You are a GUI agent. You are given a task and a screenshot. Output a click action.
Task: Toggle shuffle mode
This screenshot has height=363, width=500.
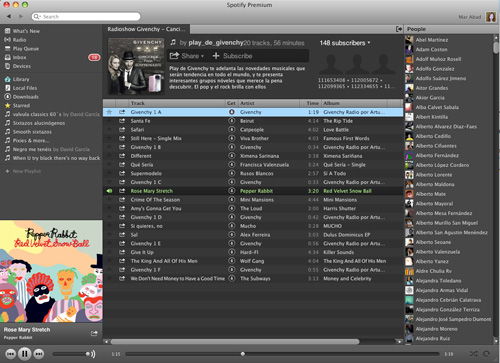(474, 354)
